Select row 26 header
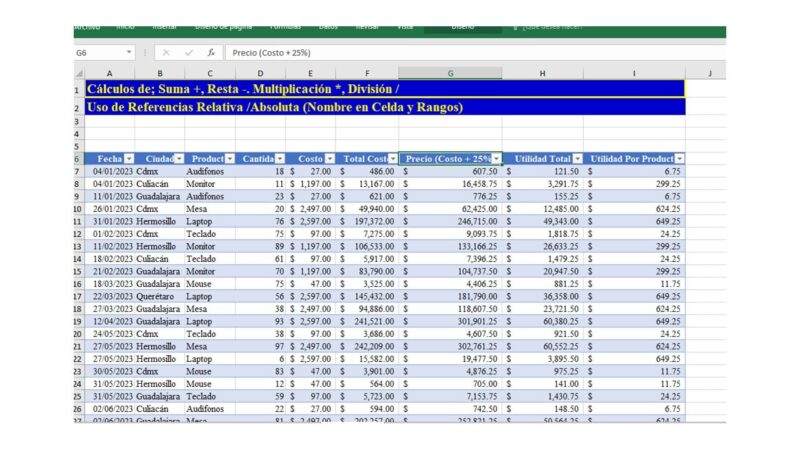The image size is (800, 450). pos(79,409)
